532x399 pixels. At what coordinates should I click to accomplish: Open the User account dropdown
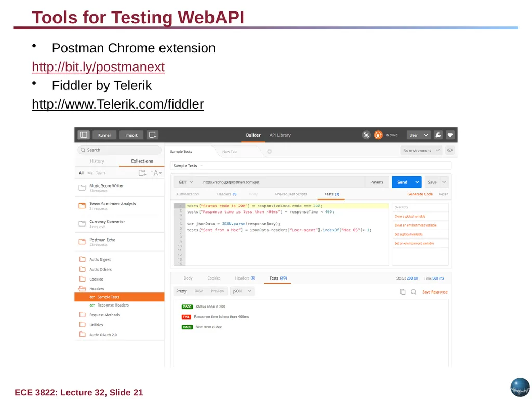tap(419, 135)
